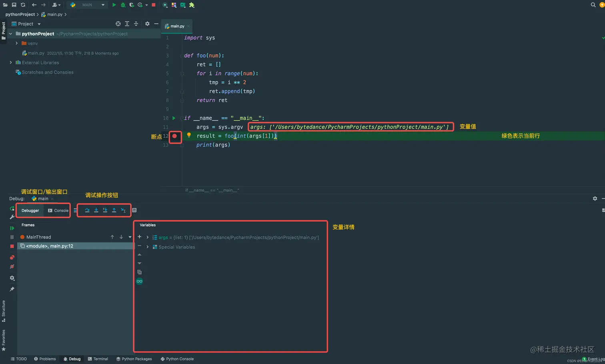The width and height of the screenshot is (605, 364).
Task: Expand the Special Variables node
Action: (148, 247)
